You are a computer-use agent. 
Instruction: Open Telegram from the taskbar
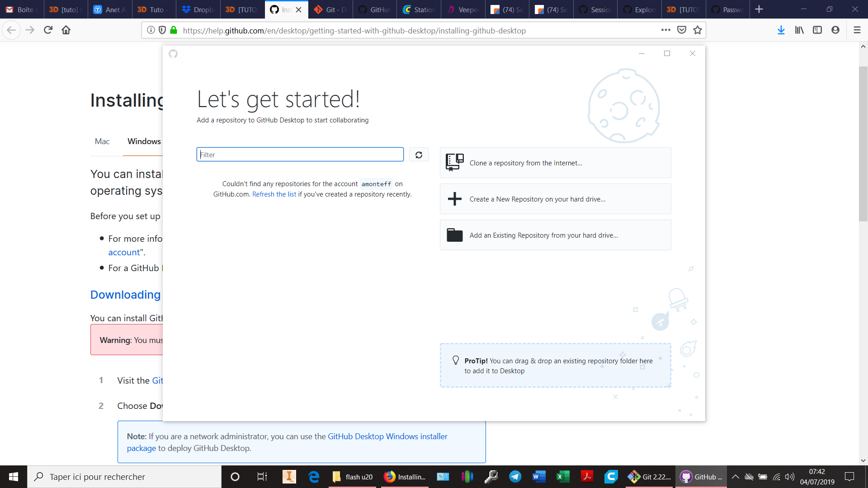[515, 477]
